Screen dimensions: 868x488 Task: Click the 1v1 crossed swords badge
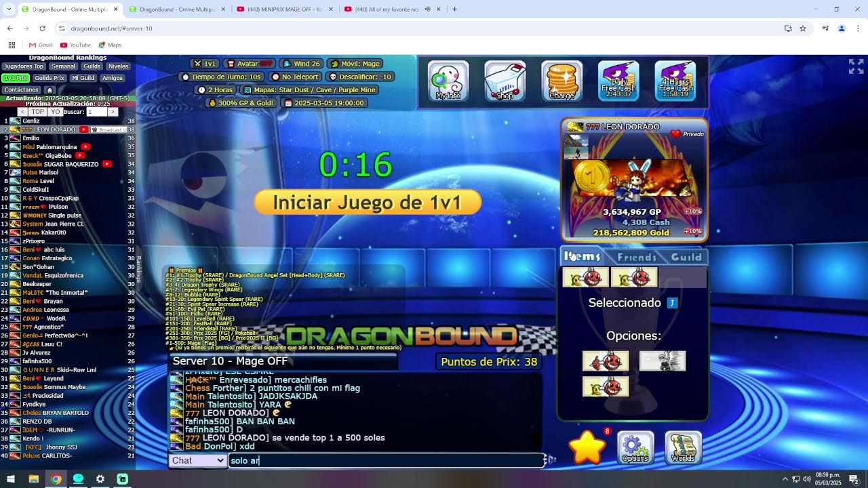(x=203, y=64)
